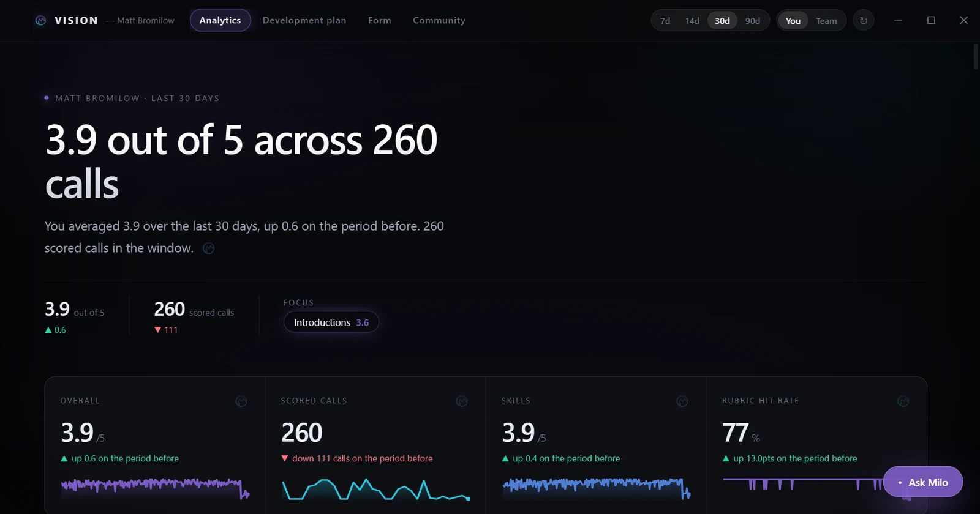This screenshot has width=980, height=514.
Task: Switch scope to You
Action: (x=793, y=21)
